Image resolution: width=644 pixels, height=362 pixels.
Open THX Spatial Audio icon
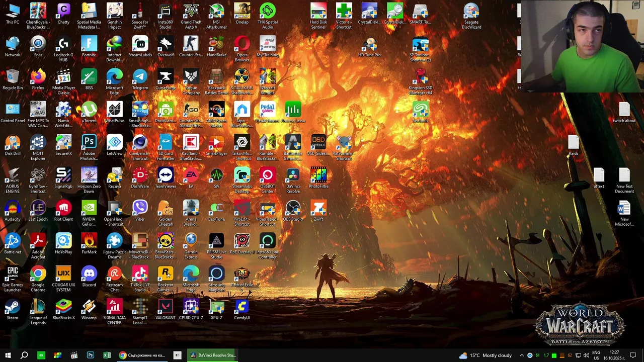[267, 15]
